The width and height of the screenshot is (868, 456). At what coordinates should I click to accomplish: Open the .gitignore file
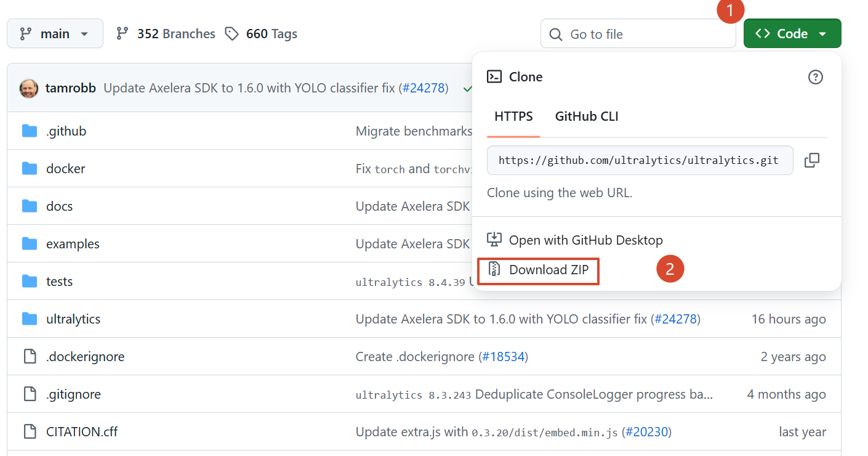click(73, 394)
